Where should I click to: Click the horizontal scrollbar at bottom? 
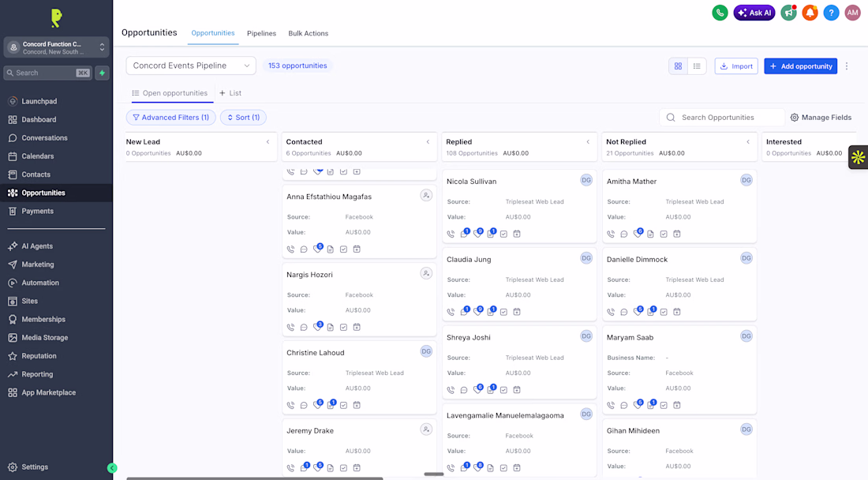pos(255,478)
